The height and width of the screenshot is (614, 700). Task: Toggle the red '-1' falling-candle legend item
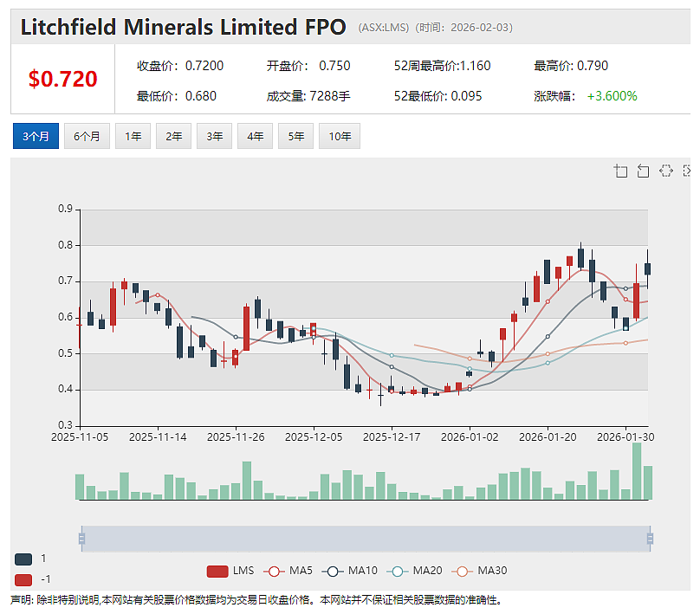click(32, 579)
